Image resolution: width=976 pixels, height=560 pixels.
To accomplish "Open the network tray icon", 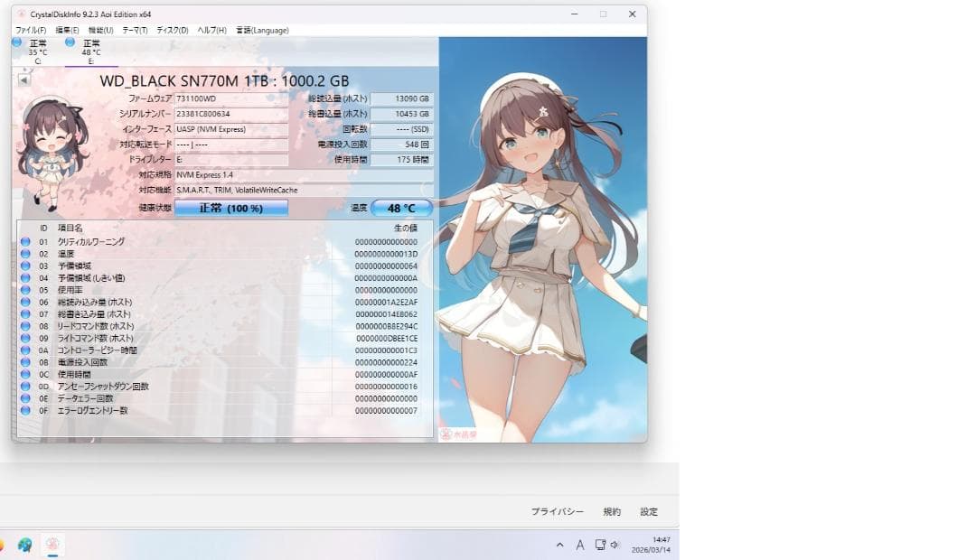I will [600, 545].
